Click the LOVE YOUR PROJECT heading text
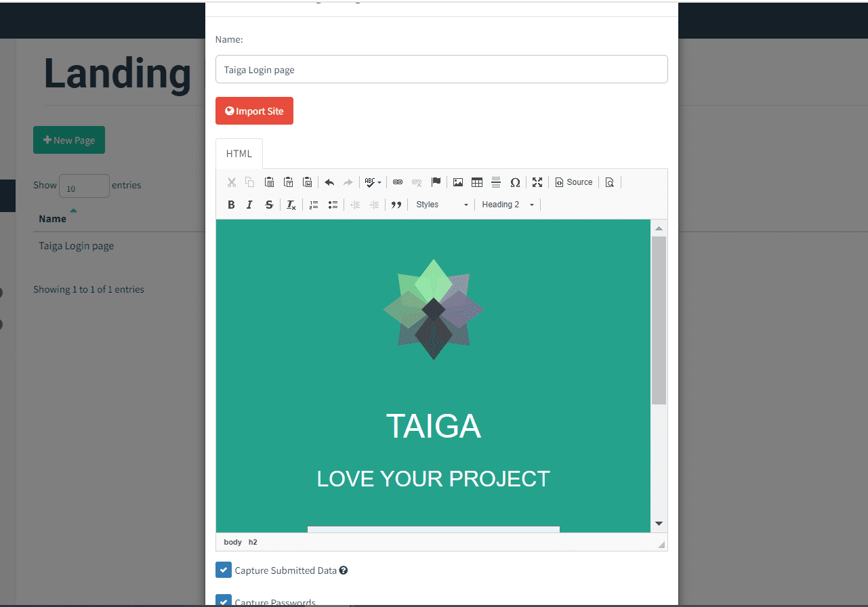868x607 pixels. click(434, 479)
